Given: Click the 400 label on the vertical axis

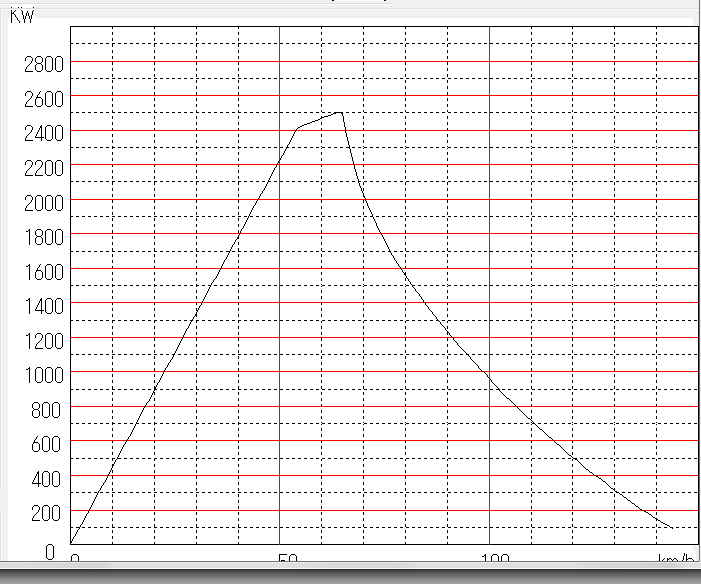Looking at the screenshot, I should (x=47, y=478).
